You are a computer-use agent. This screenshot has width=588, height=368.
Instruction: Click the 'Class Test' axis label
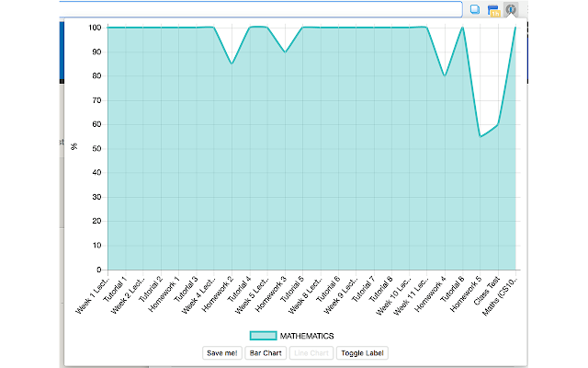click(x=487, y=291)
